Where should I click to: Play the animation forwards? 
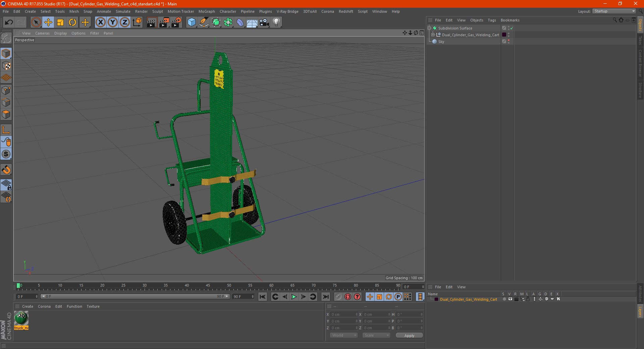pyautogui.click(x=294, y=297)
